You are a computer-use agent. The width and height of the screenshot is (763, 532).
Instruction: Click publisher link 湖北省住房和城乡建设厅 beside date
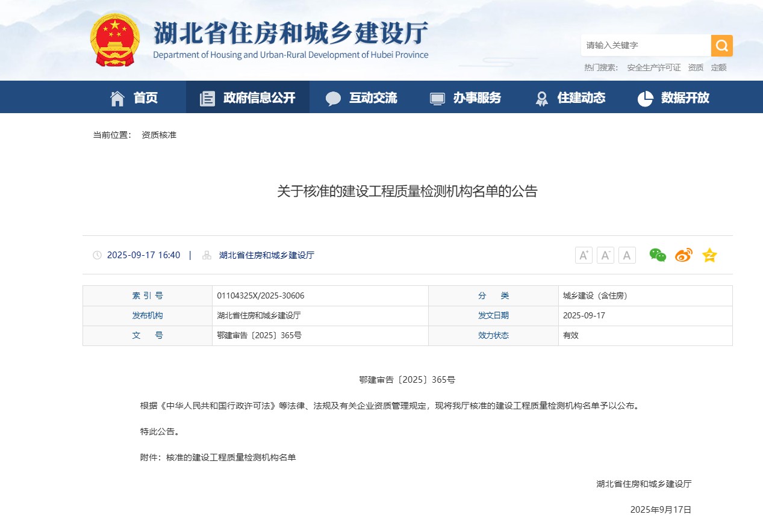tap(267, 255)
